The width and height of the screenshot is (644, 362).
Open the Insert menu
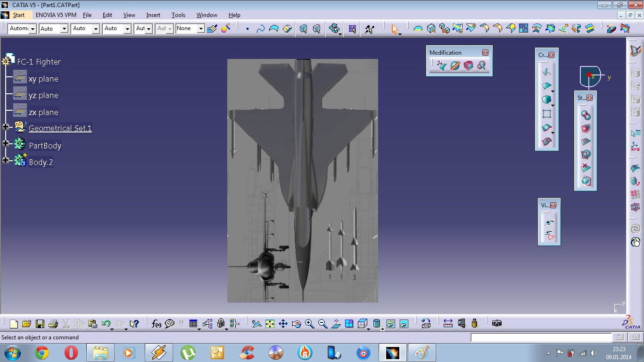tap(153, 15)
